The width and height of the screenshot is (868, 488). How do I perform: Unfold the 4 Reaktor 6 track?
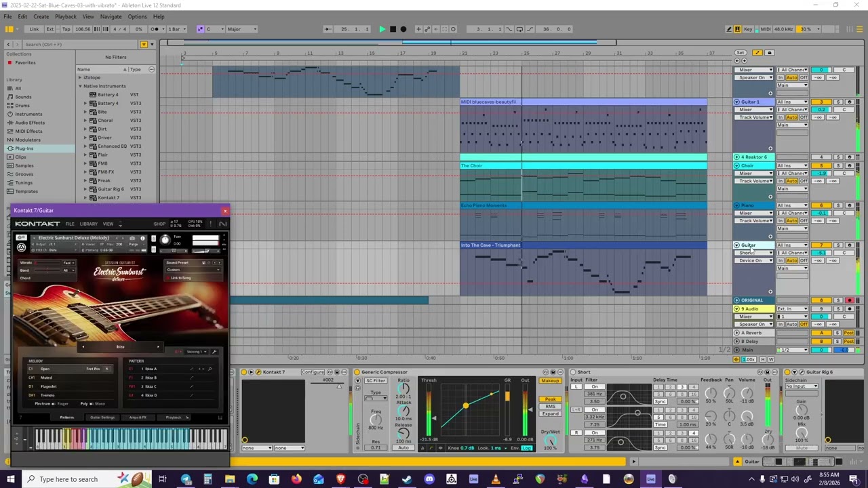coord(736,157)
